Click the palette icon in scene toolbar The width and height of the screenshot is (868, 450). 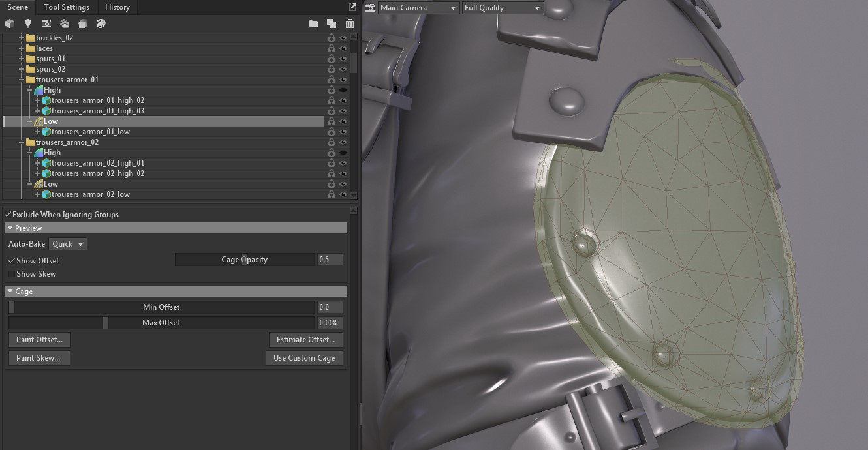click(x=101, y=23)
